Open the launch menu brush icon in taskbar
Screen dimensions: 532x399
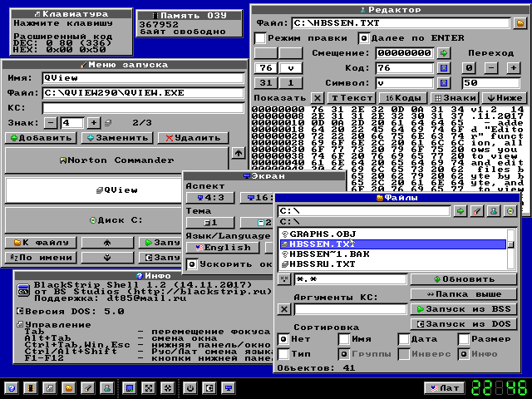point(88,388)
